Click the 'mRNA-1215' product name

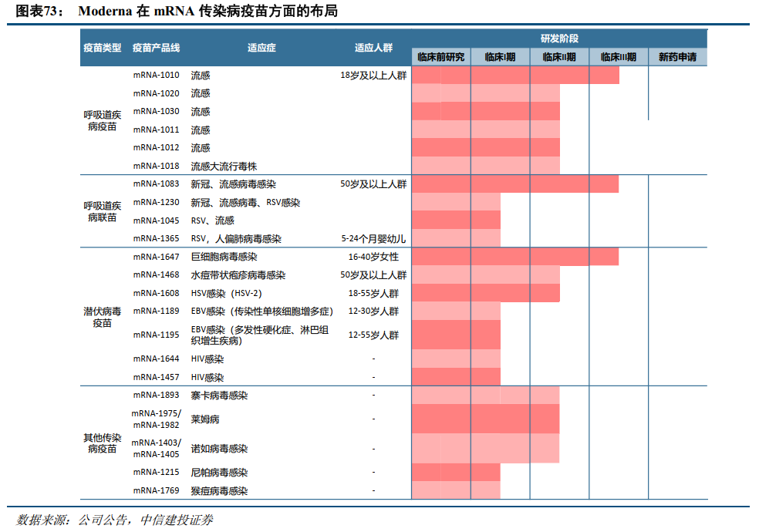click(157, 472)
